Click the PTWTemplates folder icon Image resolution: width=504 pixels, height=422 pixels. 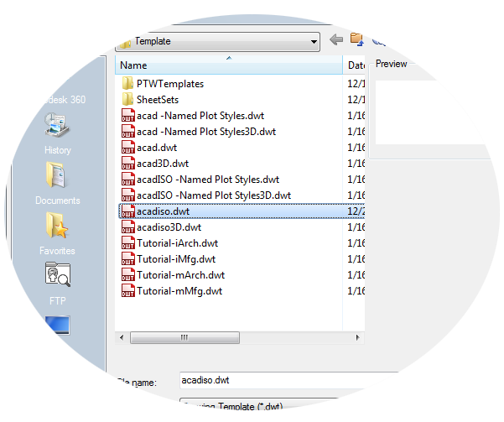point(127,83)
